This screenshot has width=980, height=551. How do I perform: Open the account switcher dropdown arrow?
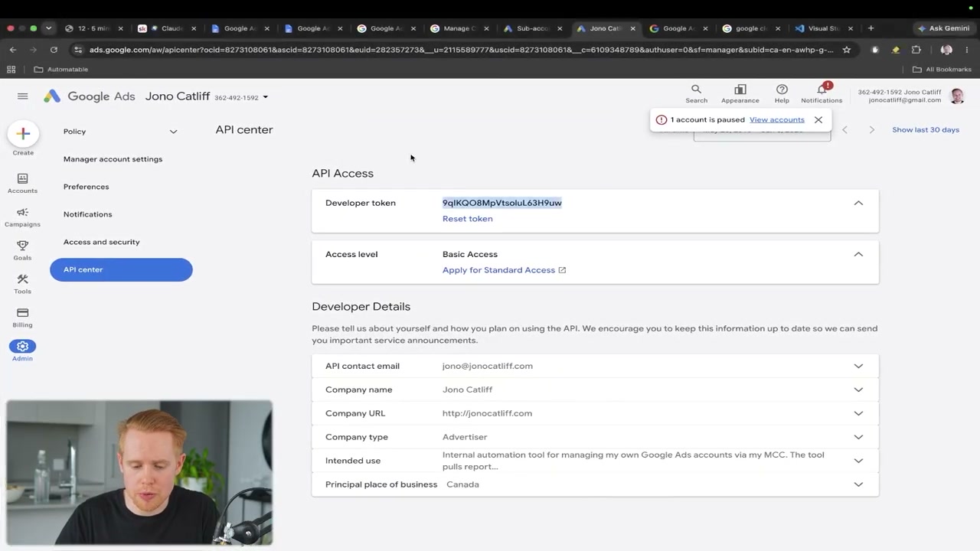pos(266,97)
